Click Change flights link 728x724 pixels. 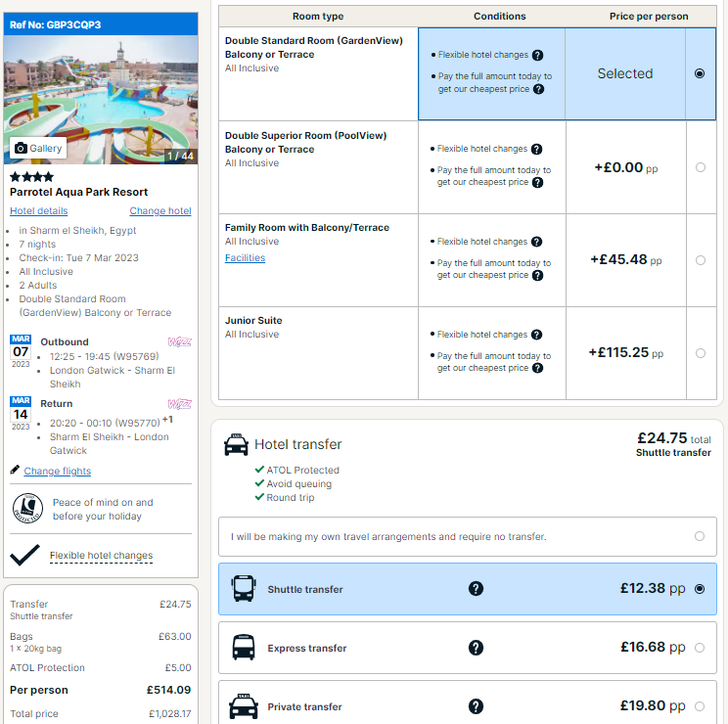tap(58, 471)
